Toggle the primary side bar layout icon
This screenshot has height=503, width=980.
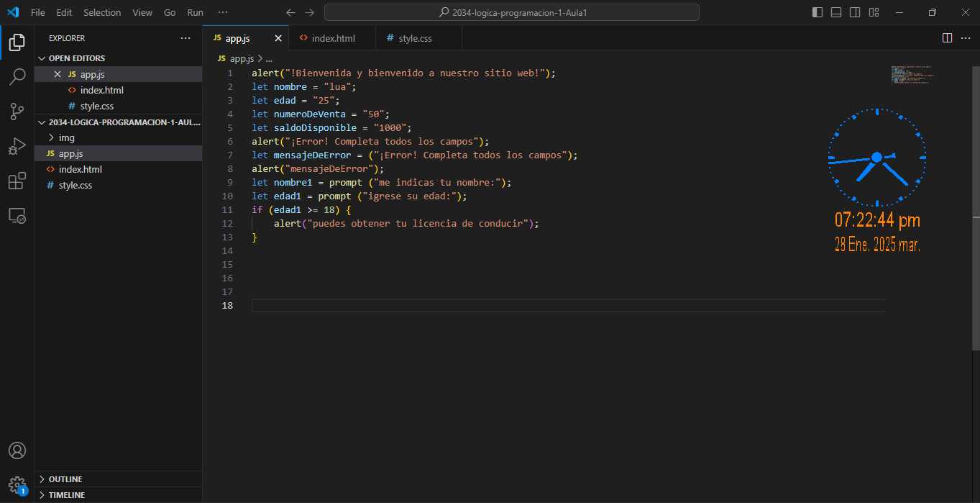(x=818, y=12)
